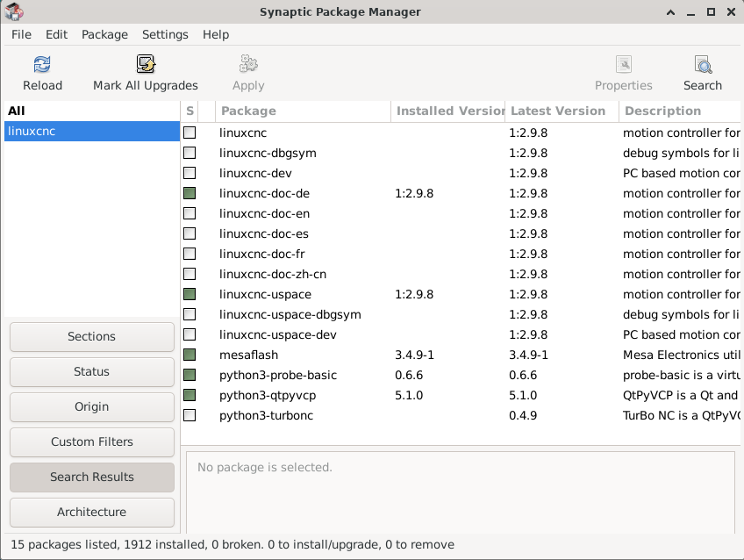Toggle the checkbox for linuxcnc-dev
The width and height of the screenshot is (744, 560).
(x=190, y=173)
